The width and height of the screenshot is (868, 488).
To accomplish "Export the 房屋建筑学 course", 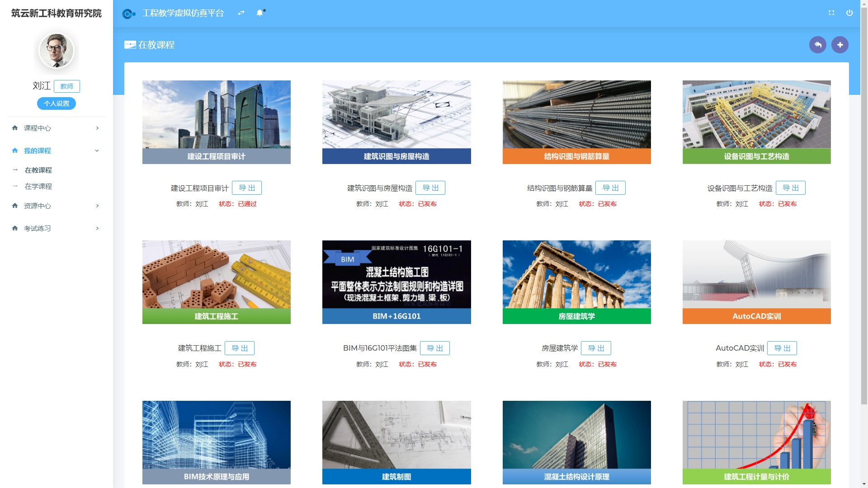I will tap(596, 348).
